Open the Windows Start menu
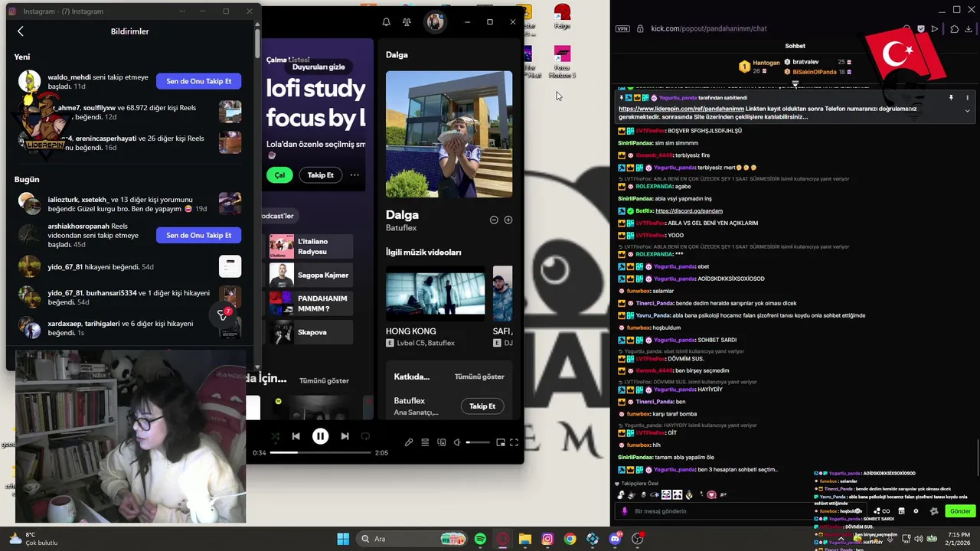980x551 pixels. (x=343, y=539)
